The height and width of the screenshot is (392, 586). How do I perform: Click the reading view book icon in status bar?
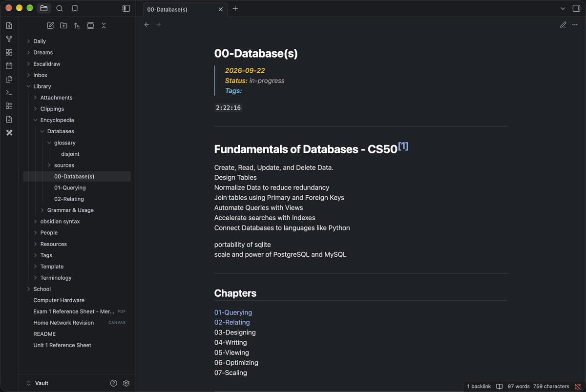point(500,386)
